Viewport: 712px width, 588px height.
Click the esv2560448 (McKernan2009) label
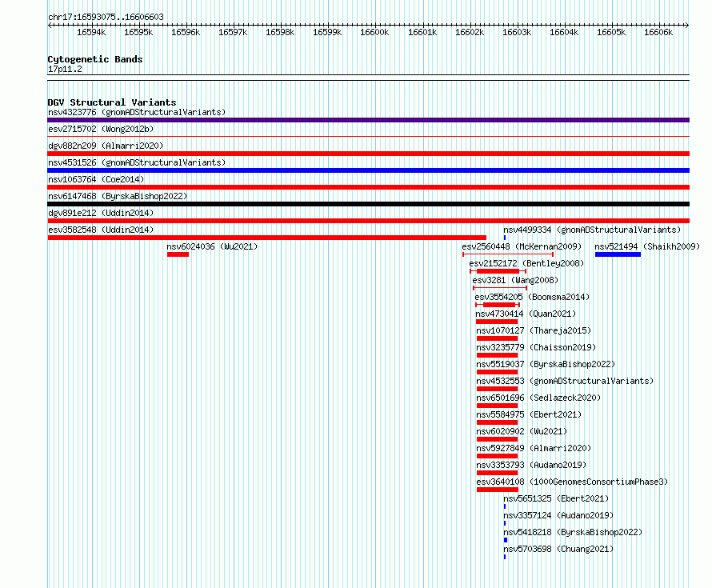click(522, 246)
